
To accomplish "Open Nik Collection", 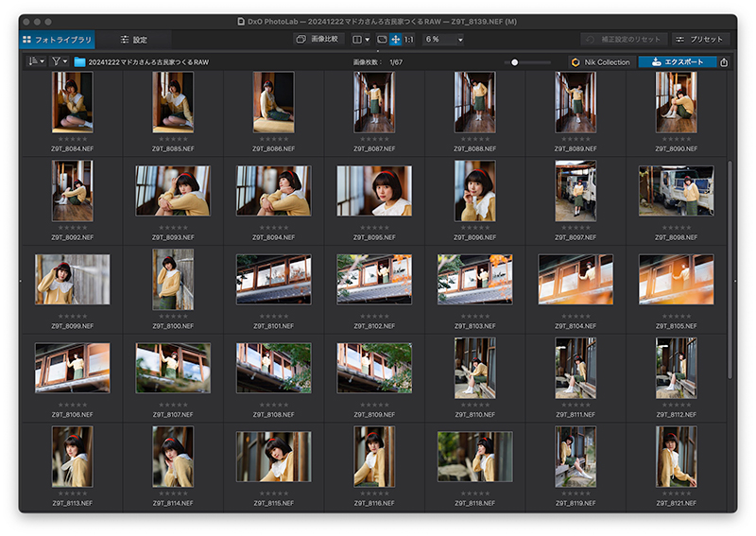I will coord(601,62).
